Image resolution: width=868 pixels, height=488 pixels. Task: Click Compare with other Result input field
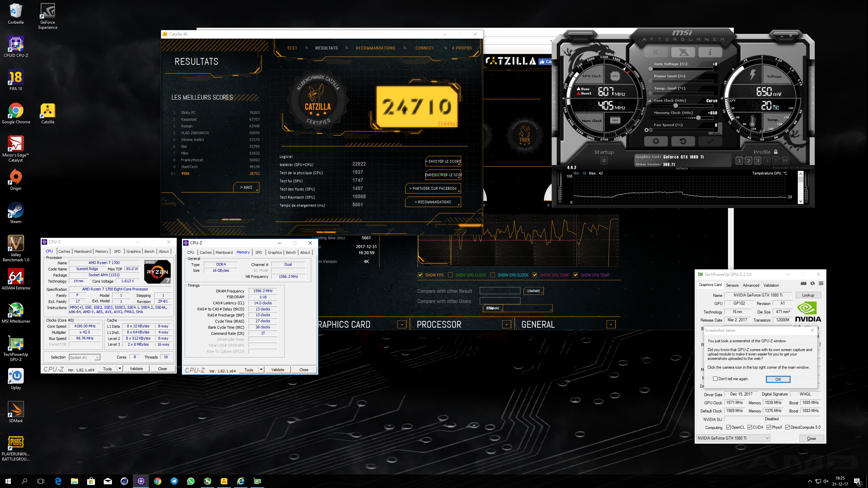(x=500, y=291)
